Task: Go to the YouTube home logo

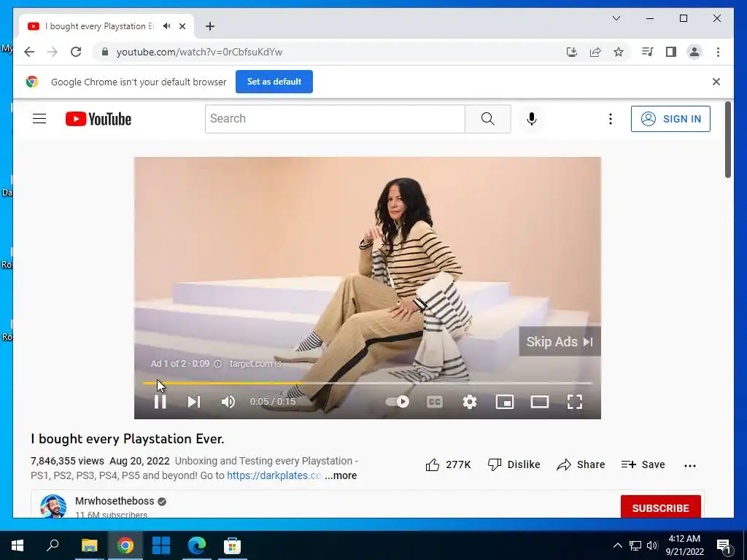Action: pos(98,119)
